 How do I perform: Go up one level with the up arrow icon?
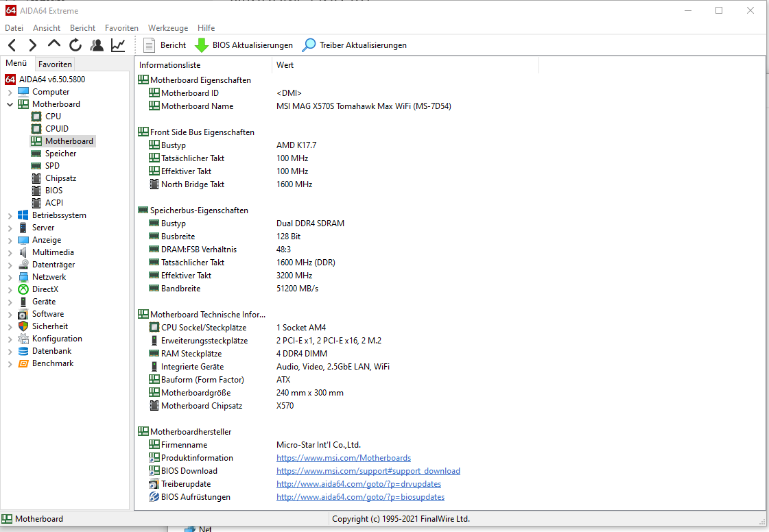(x=54, y=44)
